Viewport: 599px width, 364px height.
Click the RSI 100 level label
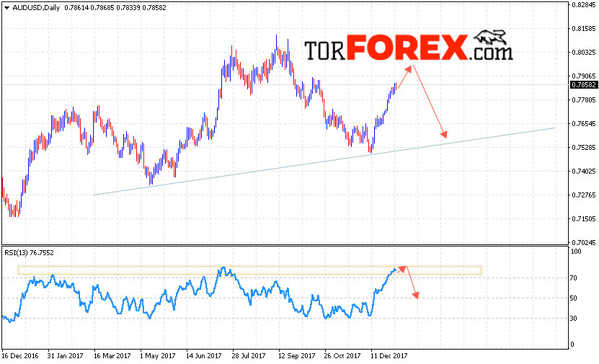(x=576, y=252)
